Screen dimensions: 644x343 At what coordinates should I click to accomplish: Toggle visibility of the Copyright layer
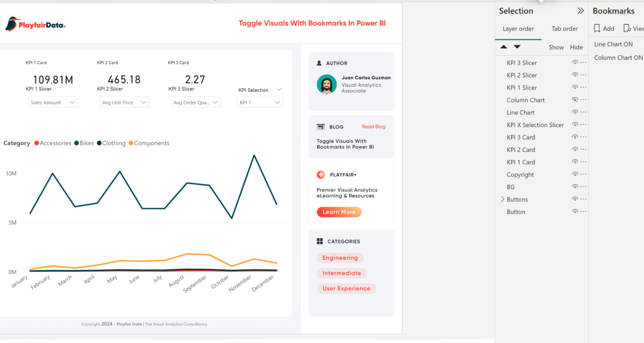575,174
